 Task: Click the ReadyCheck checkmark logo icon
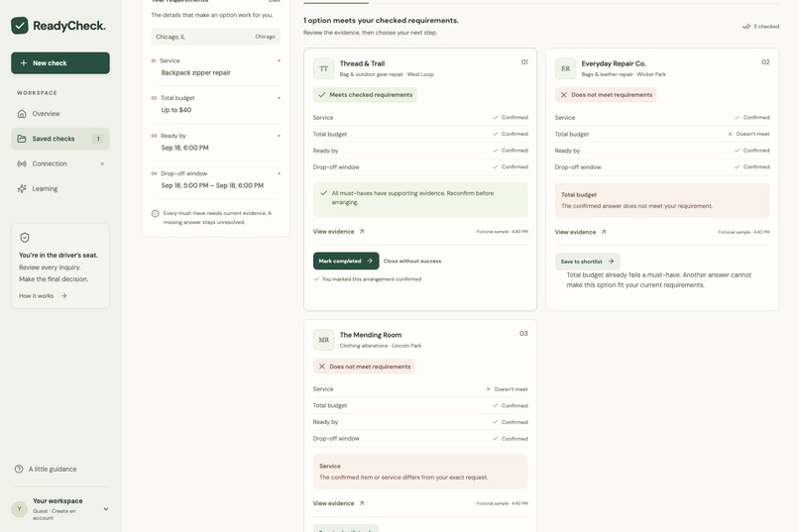click(x=20, y=26)
